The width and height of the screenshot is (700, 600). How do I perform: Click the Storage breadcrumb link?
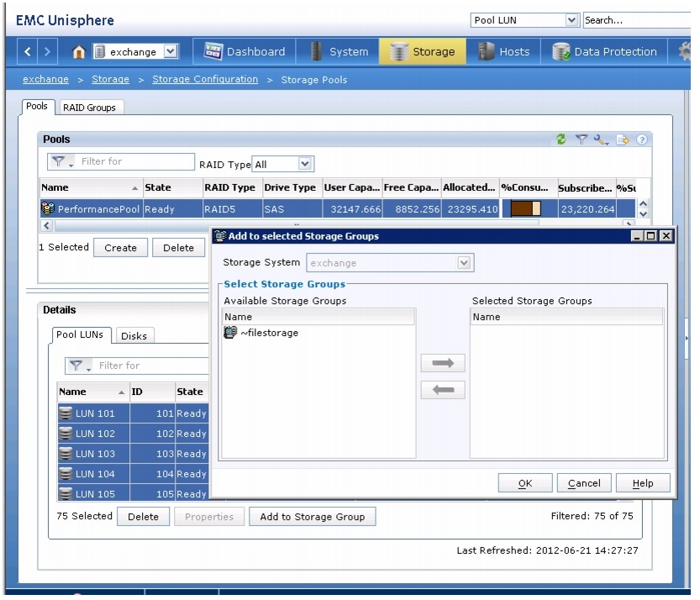110,80
